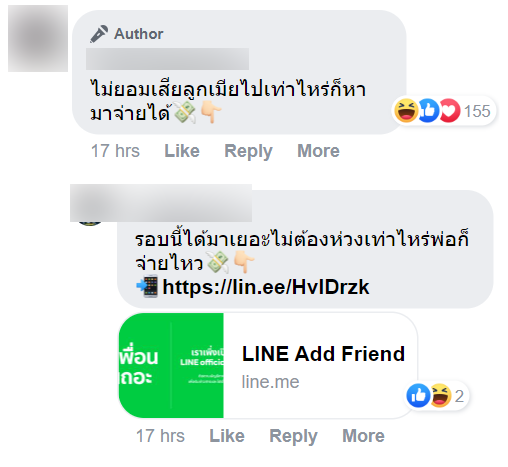Like the author's first comment
Screen dimensions: 508x467
182,151
